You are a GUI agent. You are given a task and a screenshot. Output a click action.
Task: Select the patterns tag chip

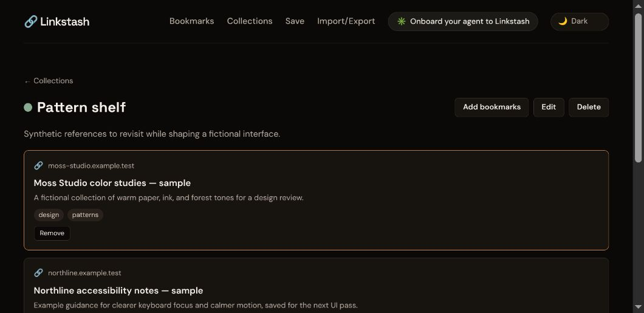[85, 215]
